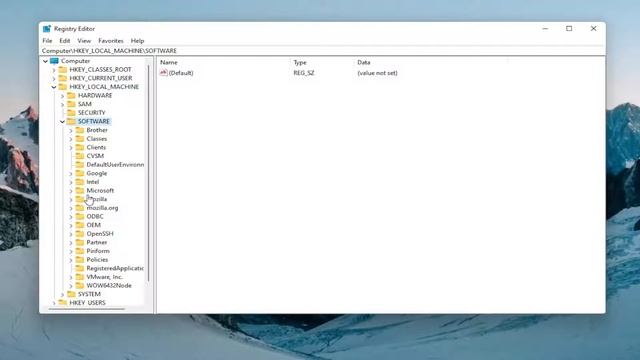Click the Registry Editor title bar icon
The width and height of the screenshot is (640, 360).
(47, 29)
